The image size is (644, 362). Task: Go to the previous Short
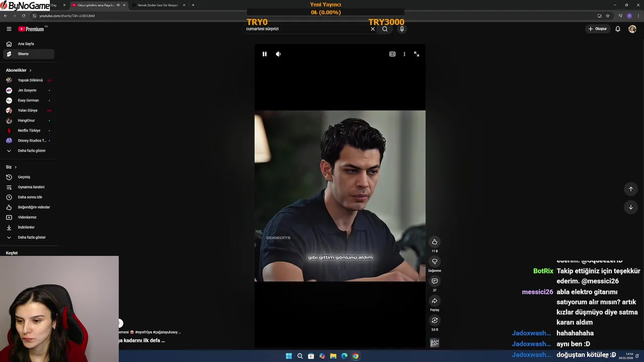click(x=631, y=189)
